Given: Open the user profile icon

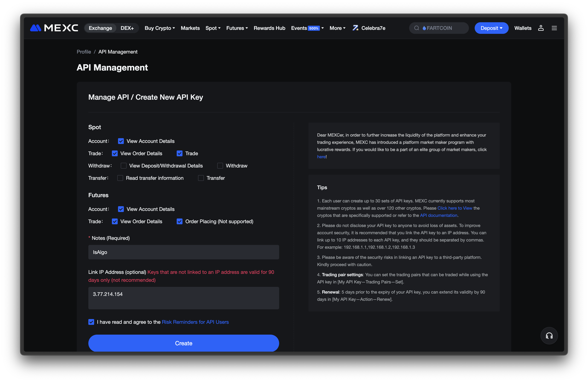Looking at the screenshot, I should coord(541,28).
